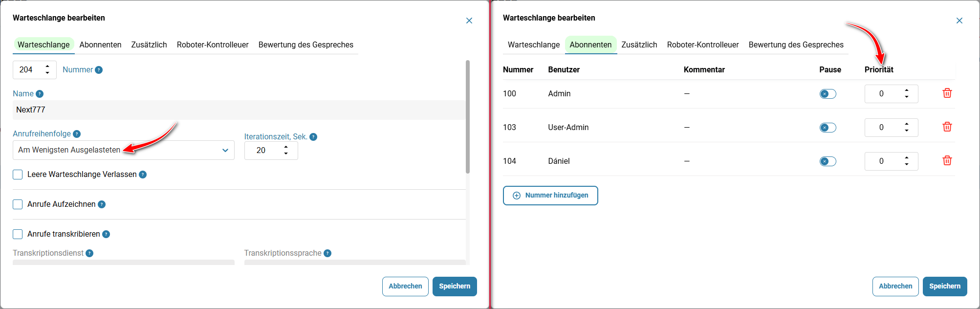Click Nummer hinzufügen button
The height and width of the screenshot is (309, 980).
[550, 196]
